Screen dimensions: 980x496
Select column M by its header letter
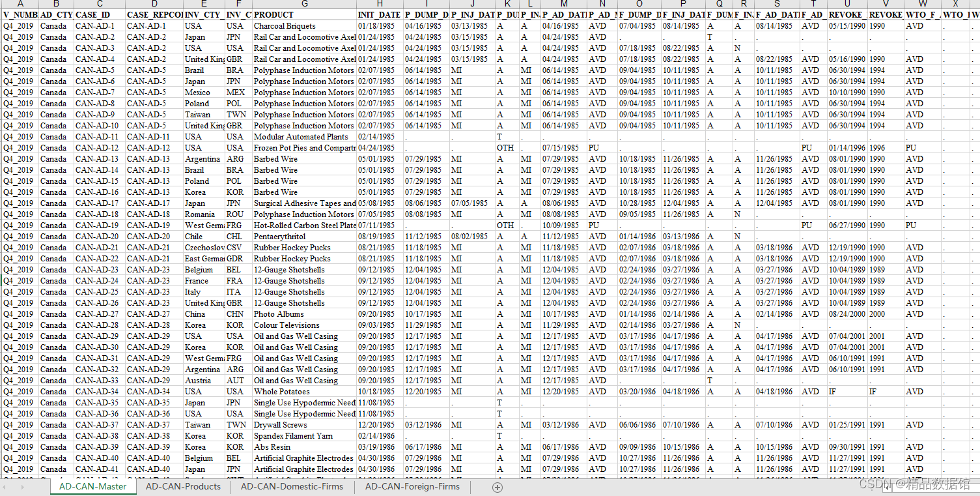click(x=563, y=4)
